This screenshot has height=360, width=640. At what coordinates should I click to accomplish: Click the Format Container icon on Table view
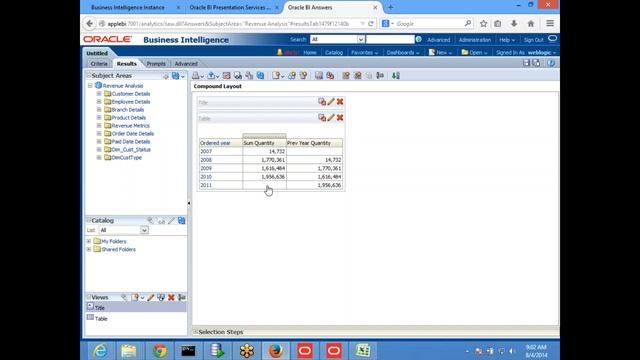click(322, 118)
